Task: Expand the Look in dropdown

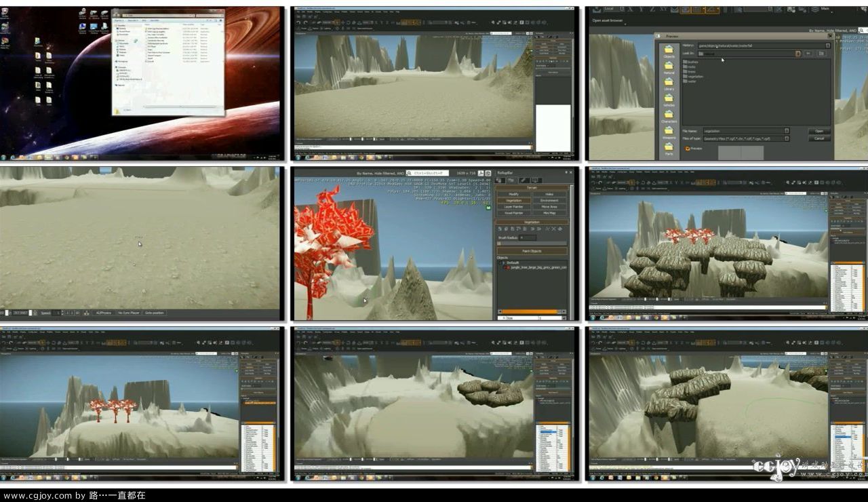Action: [x=797, y=54]
